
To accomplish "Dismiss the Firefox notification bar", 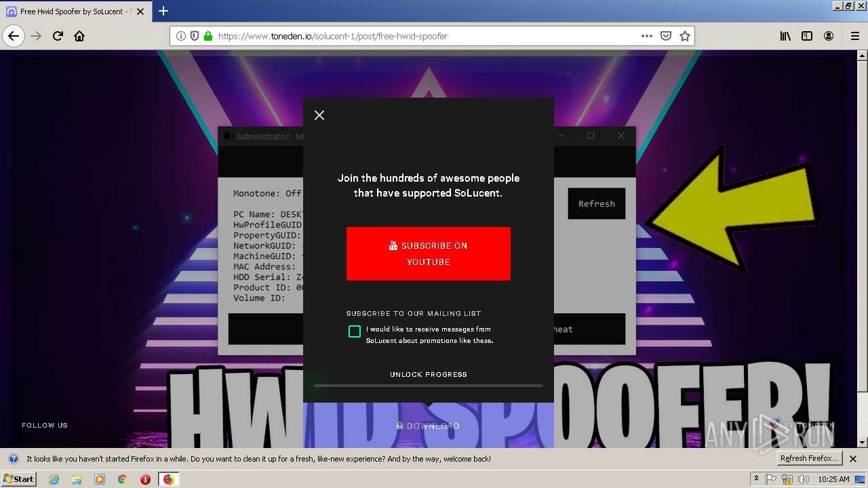I will (x=853, y=459).
